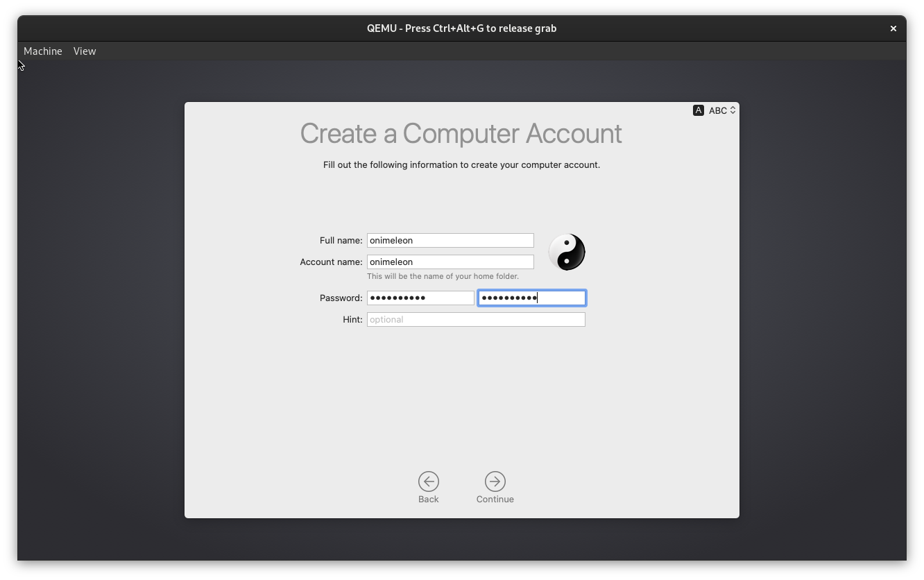Focus the Full name field showing onimeleon

(x=450, y=240)
